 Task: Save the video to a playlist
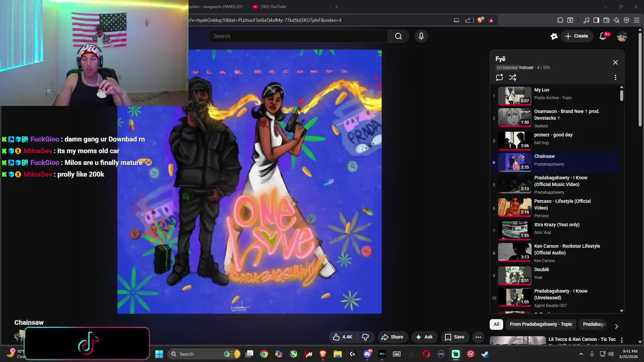tap(454, 337)
